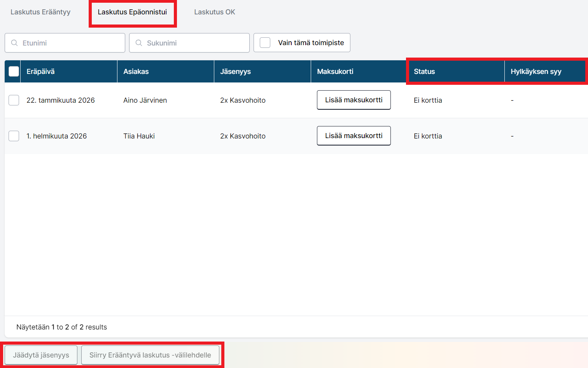Tick the checkbox for Tiia Hauki row

(14, 136)
